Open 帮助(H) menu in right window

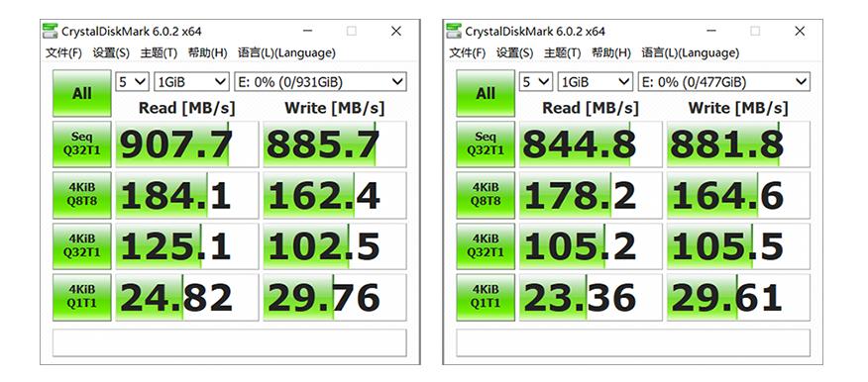(611, 53)
